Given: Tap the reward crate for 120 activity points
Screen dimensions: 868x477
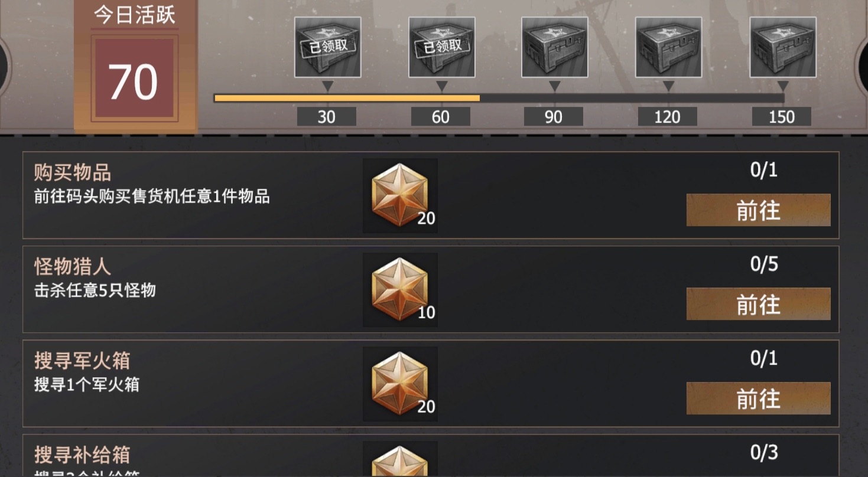Looking at the screenshot, I should (x=668, y=47).
